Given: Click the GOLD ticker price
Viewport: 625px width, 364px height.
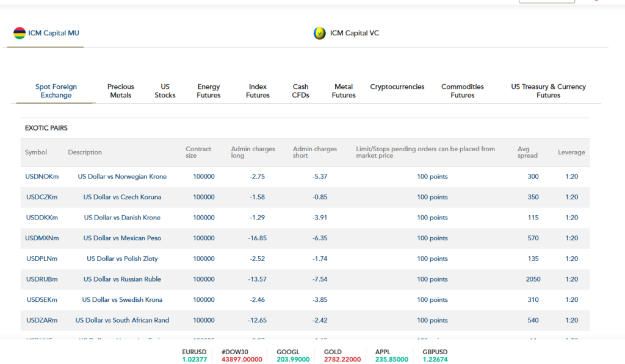Looking at the screenshot, I should (x=333, y=360).
